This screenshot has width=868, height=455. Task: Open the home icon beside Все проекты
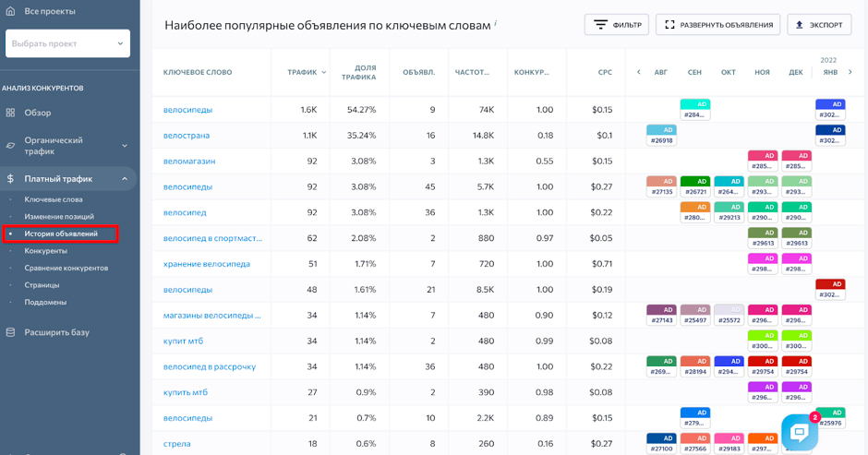coord(10,10)
